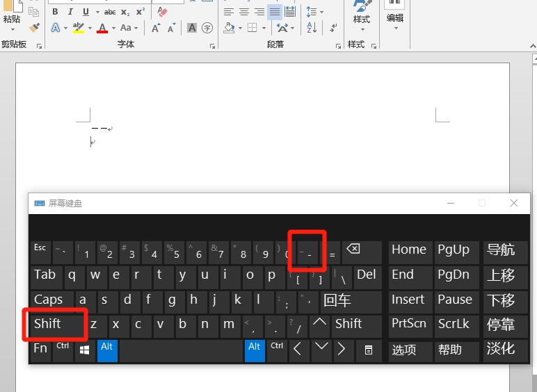Copy selection with copy icon
Image resolution: width=537 pixels, height=392 pixels.
(33, 12)
